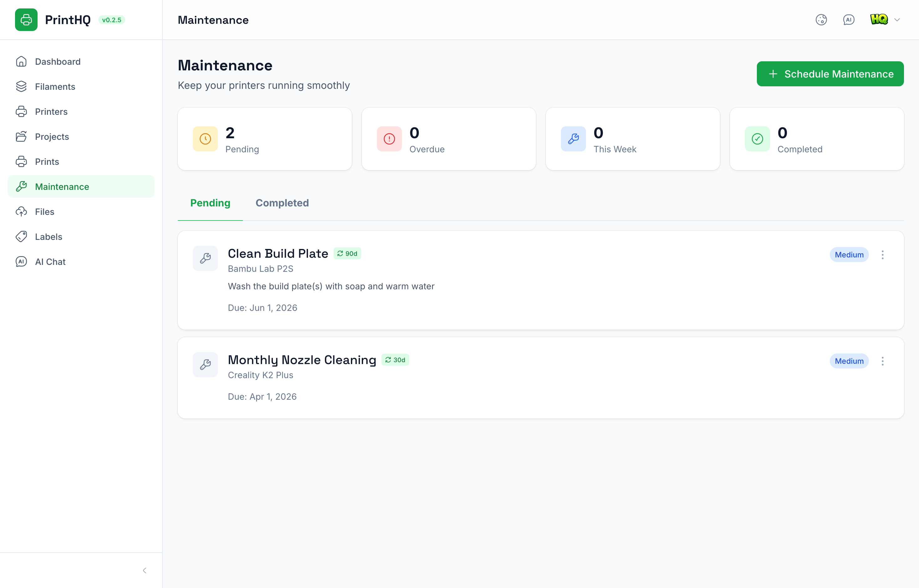Click the Schedule Maintenance button

[829, 74]
